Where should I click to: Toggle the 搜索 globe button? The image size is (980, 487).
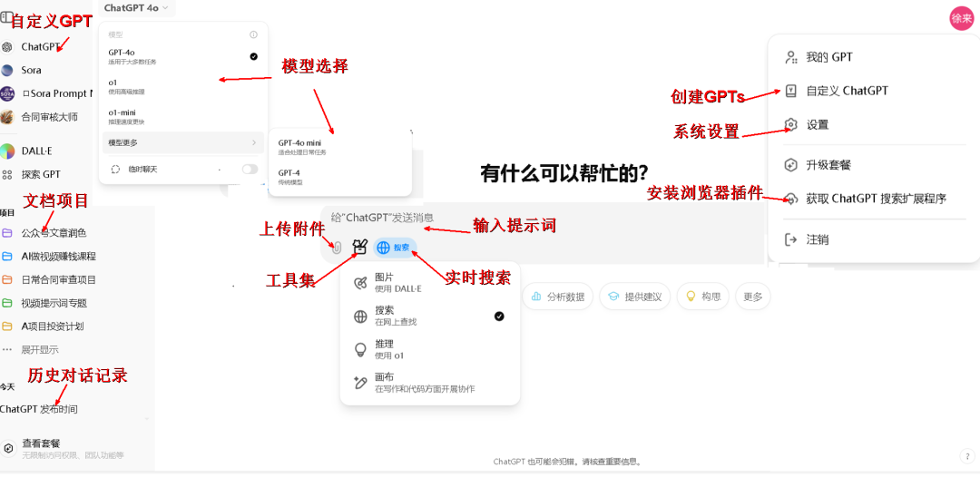[x=395, y=248]
